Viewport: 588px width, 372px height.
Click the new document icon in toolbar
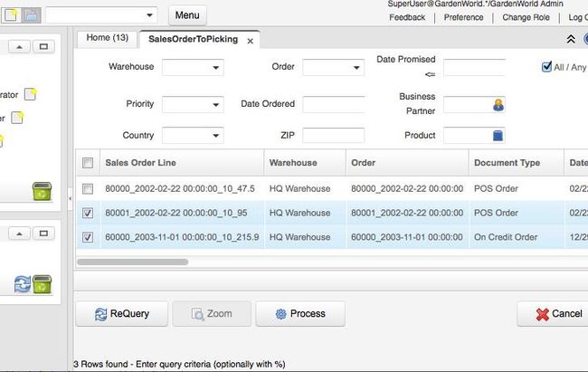coord(10,15)
